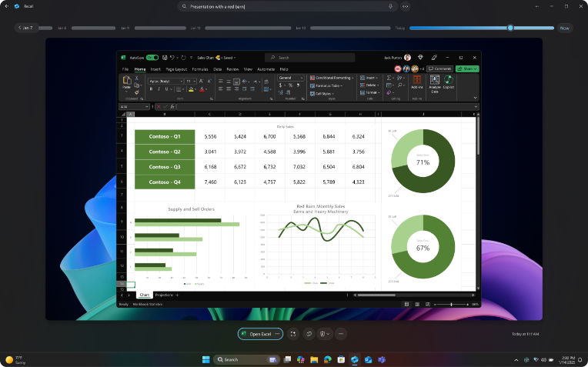Click the Recall timeline slider handle

point(509,28)
